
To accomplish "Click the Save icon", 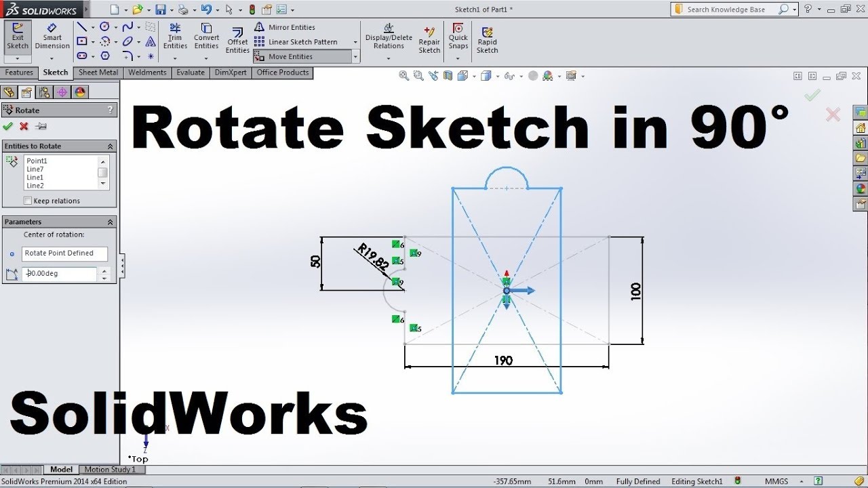I will (x=160, y=9).
